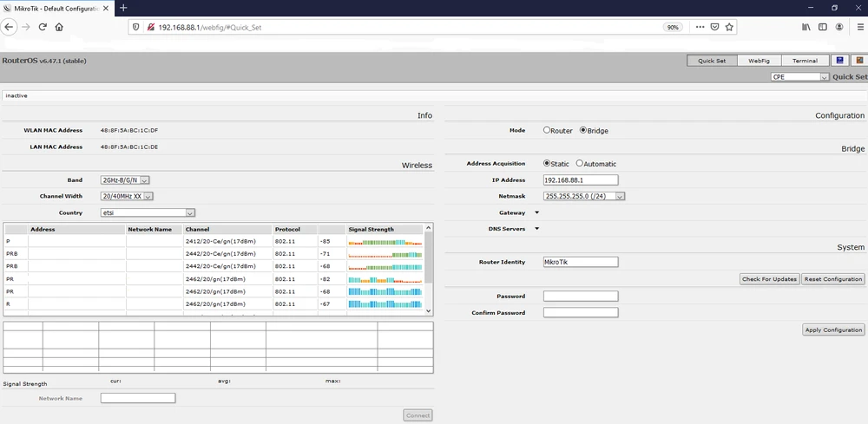Viewport: 868px width, 424px height.
Task: Click the signal strength bar for -67 row
Action: point(385,304)
